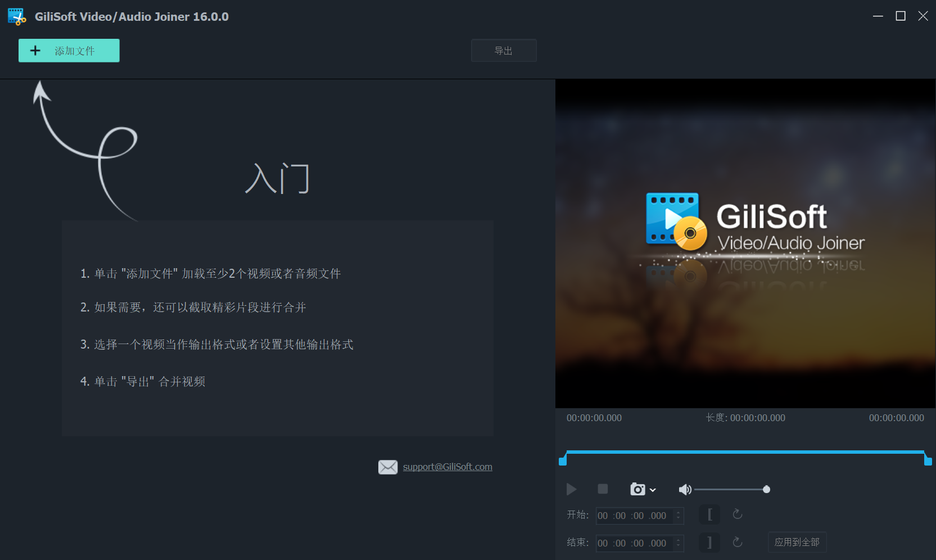
Task: Click step 3 text about 输出格式
Action: pos(217,345)
